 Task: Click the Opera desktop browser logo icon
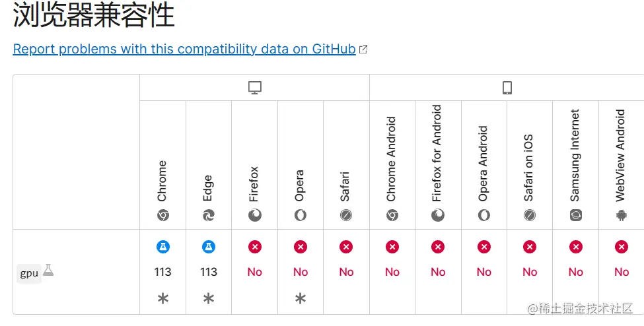click(x=301, y=215)
